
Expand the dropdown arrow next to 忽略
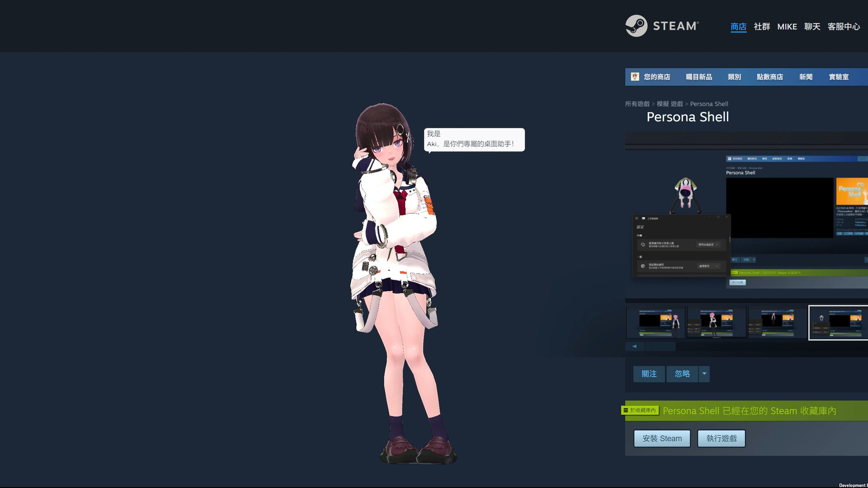[x=704, y=374]
